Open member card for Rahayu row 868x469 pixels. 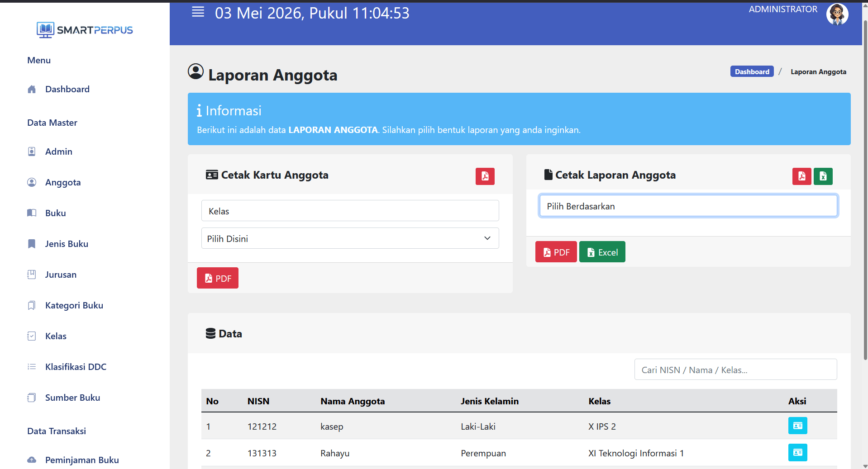click(x=797, y=452)
